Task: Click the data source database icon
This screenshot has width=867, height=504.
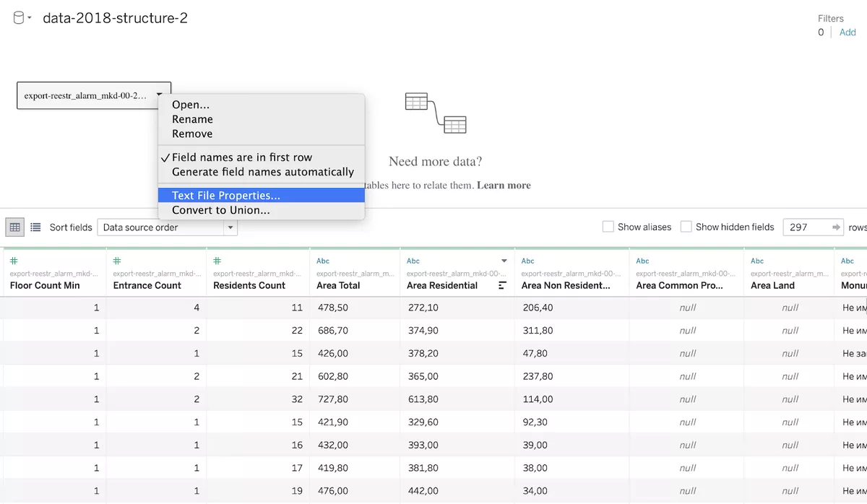Action: point(19,18)
